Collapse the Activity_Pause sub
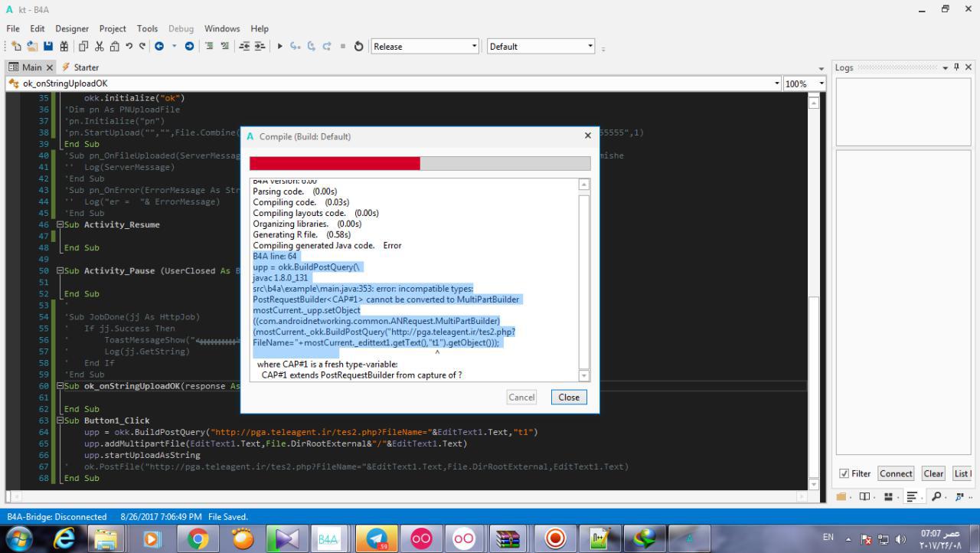This screenshot has width=980, height=553. point(60,270)
